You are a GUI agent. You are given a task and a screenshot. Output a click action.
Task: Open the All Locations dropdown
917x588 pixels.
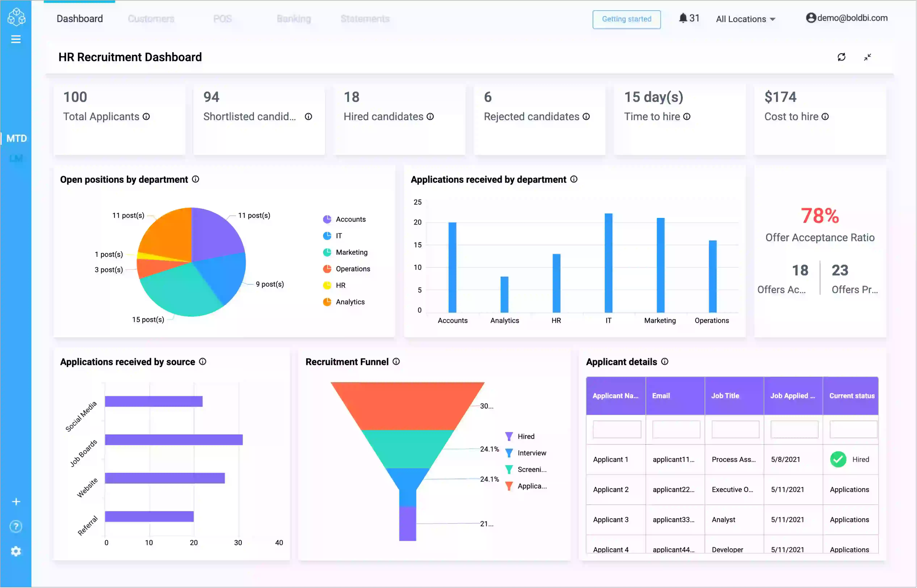[x=746, y=19]
